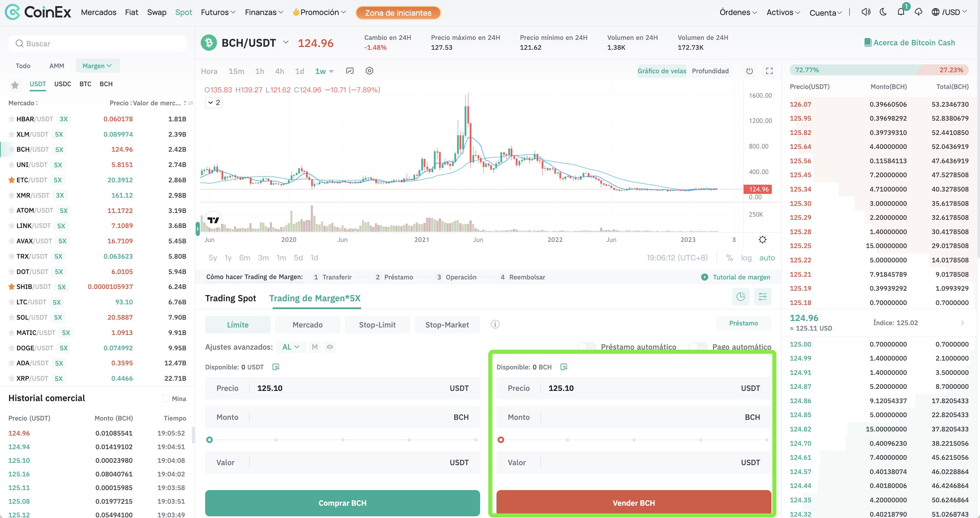Toggle Préstamo automático switch
Viewport: 980px width, 518px height.
coord(586,346)
